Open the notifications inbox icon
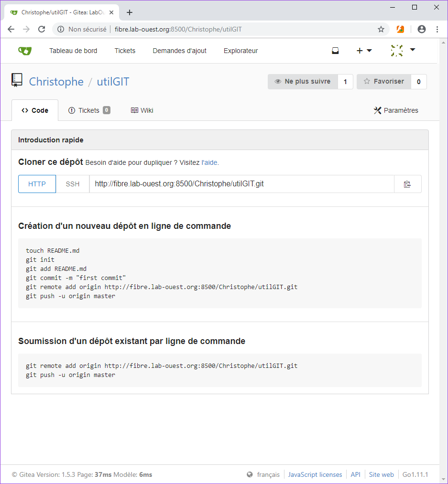This screenshot has width=448, height=484. pos(335,51)
